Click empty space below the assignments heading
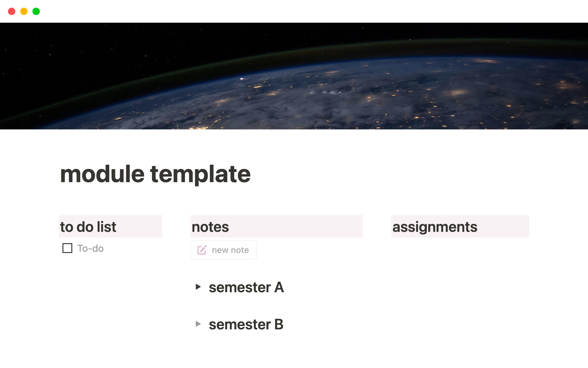 459,276
